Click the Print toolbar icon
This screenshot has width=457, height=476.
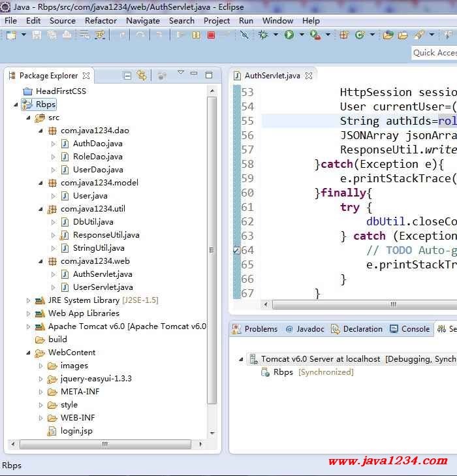(x=67, y=35)
